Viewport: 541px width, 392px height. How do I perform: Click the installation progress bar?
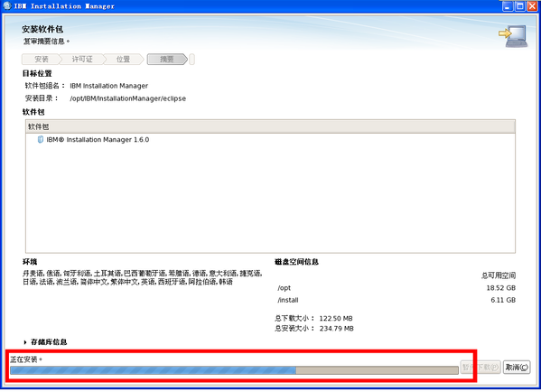234,370
